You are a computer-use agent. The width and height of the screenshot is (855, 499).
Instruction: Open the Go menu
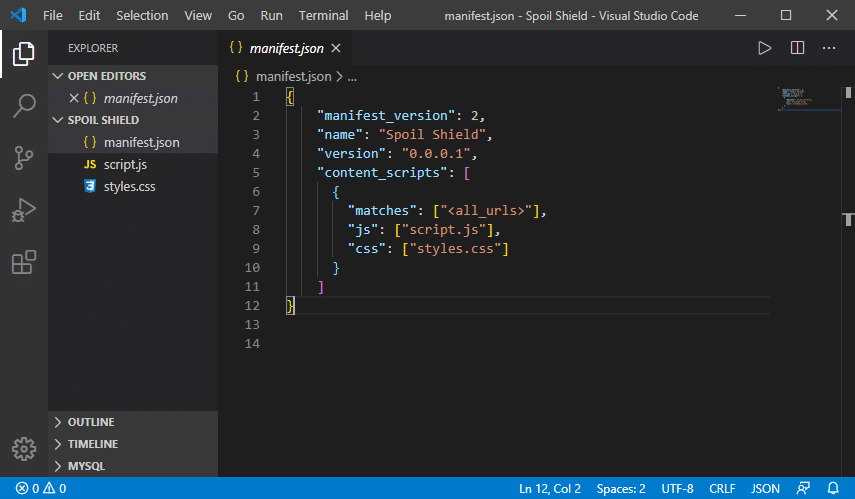tap(236, 15)
